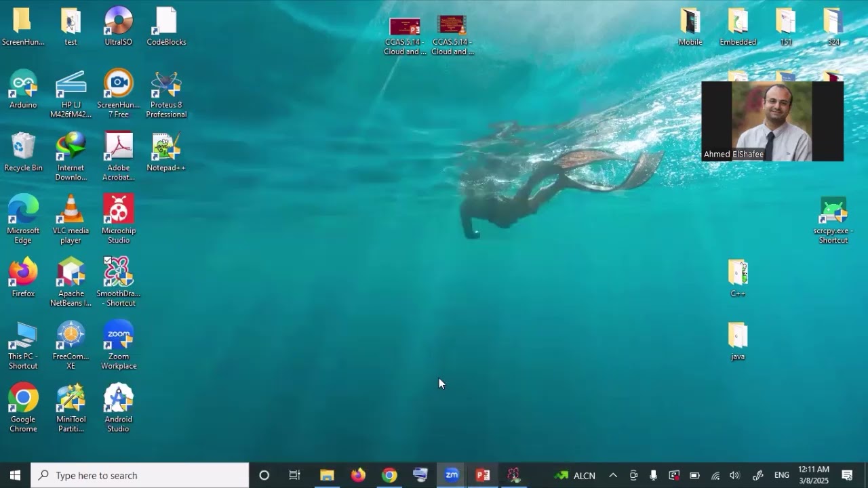Select the C++ folder
Viewport: 868px width, 488px height.
pos(738,278)
